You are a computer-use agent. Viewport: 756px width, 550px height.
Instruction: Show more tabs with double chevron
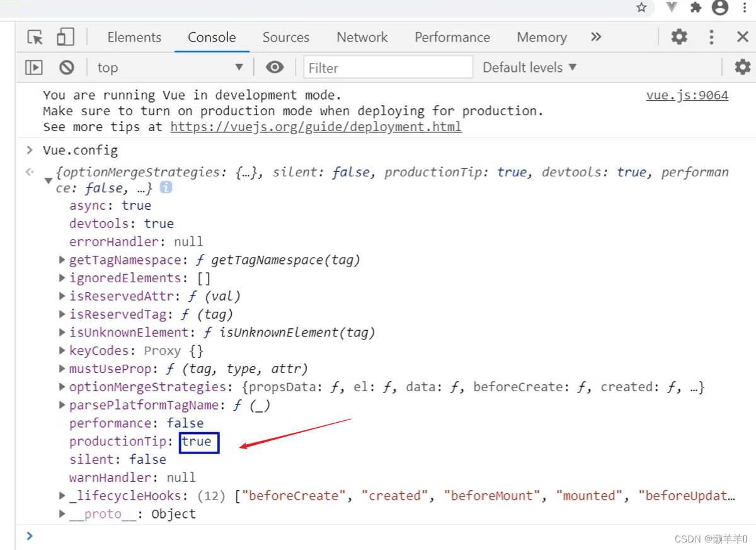(596, 37)
